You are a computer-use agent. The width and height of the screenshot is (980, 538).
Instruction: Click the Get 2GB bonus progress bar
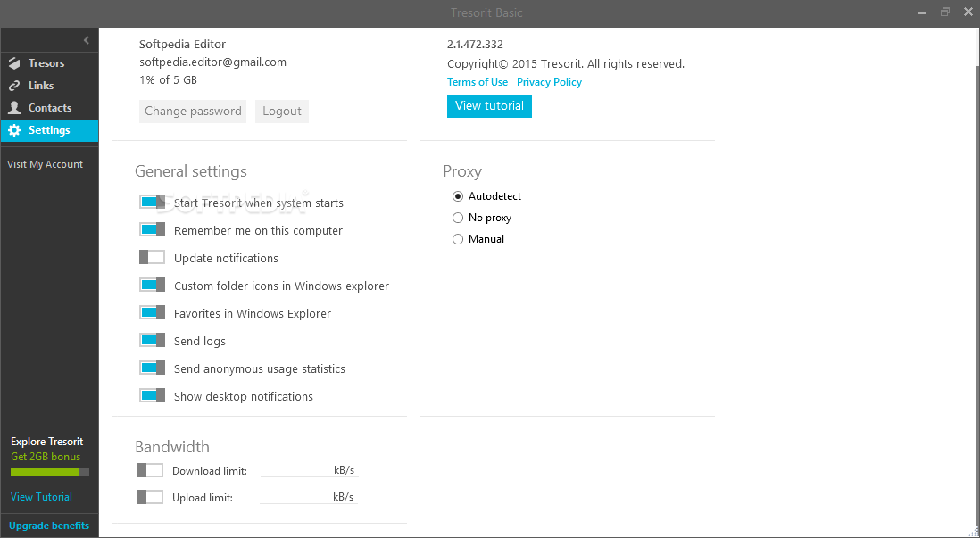(50, 472)
